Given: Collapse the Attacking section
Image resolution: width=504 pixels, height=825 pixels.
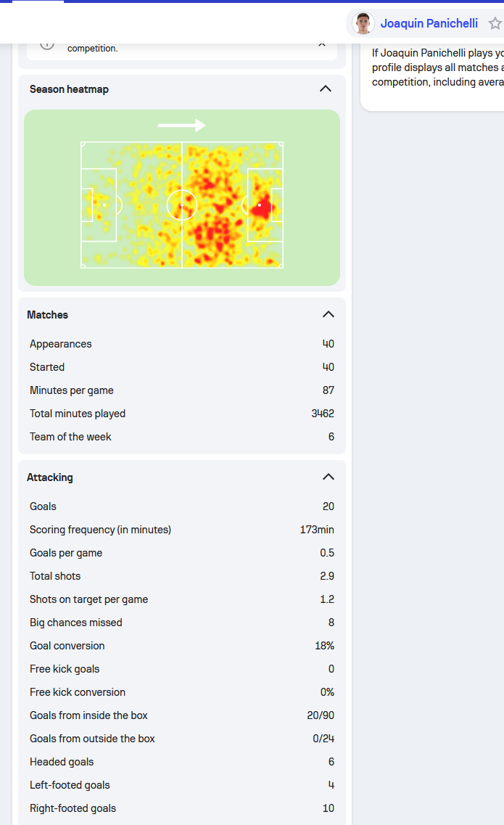Looking at the screenshot, I should click(329, 477).
